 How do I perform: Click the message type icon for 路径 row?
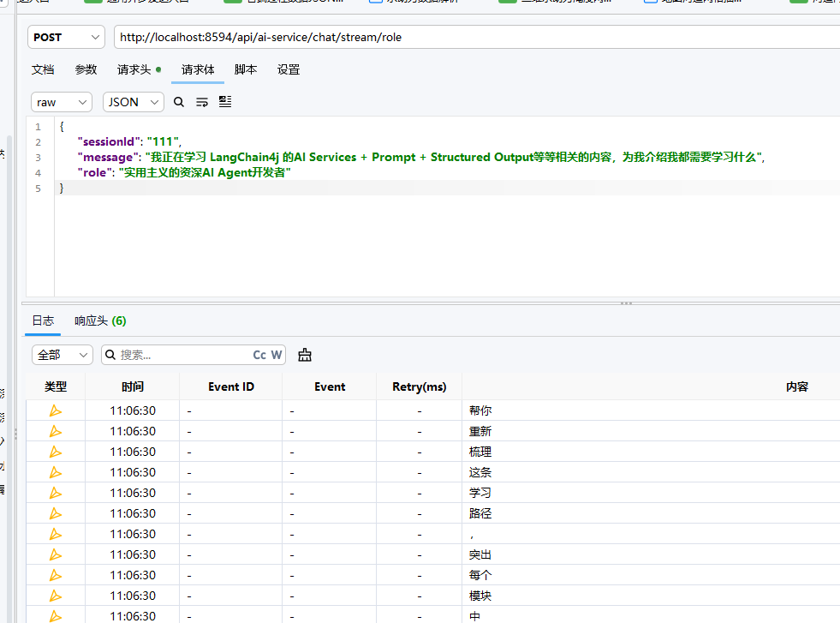55,513
